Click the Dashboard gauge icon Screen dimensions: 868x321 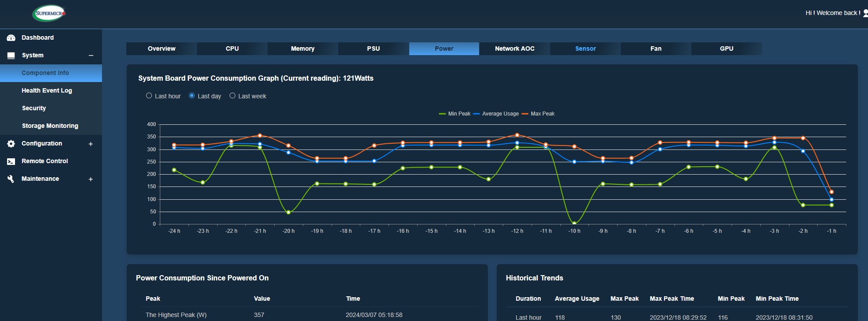pyautogui.click(x=11, y=38)
